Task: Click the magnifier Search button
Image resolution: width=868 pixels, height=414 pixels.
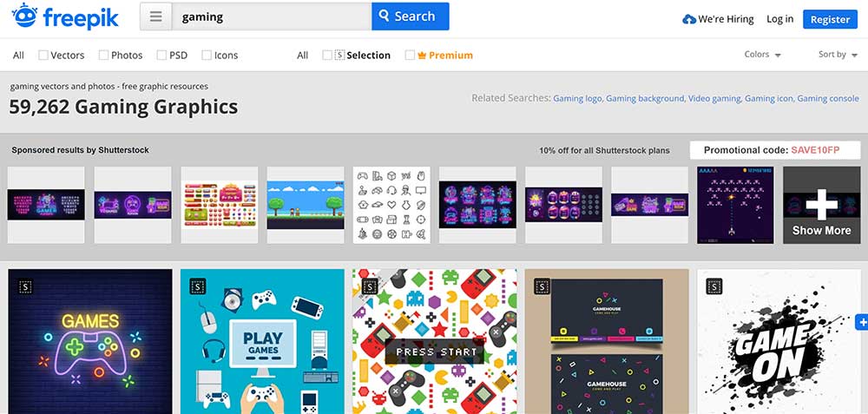Action: 411,16
